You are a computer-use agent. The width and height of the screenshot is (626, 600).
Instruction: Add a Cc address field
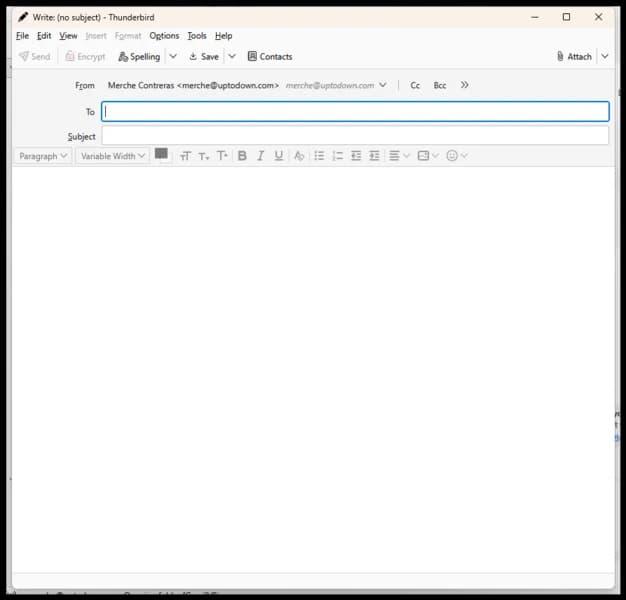tap(415, 85)
